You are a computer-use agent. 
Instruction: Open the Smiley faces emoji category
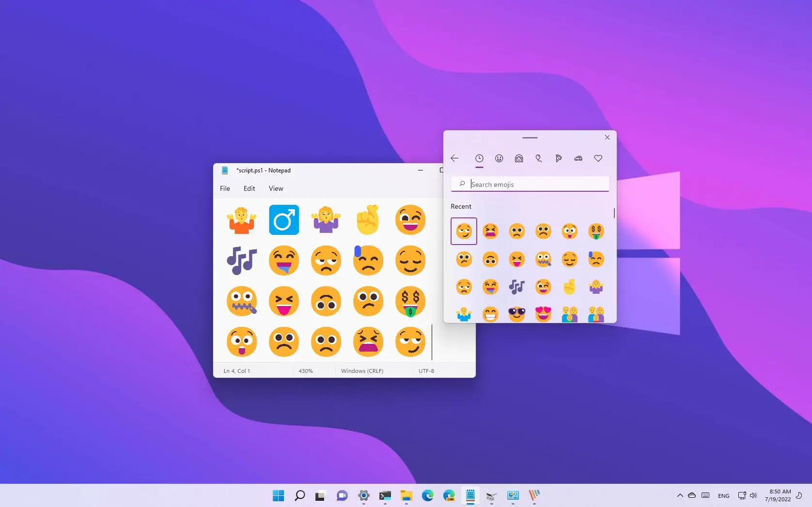pyautogui.click(x=499, y=158)
